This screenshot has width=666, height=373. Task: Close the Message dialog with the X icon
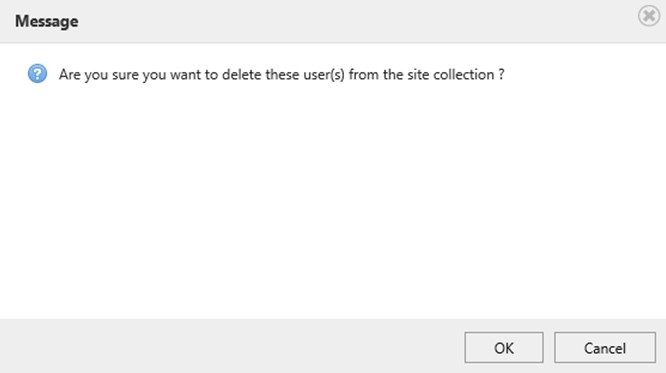[x=649, y=16]
